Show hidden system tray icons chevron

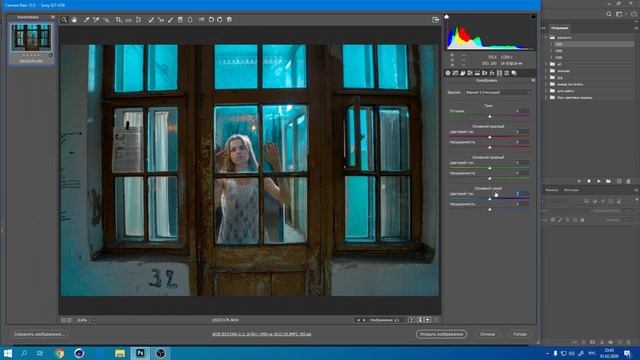(x=547, y=353)
